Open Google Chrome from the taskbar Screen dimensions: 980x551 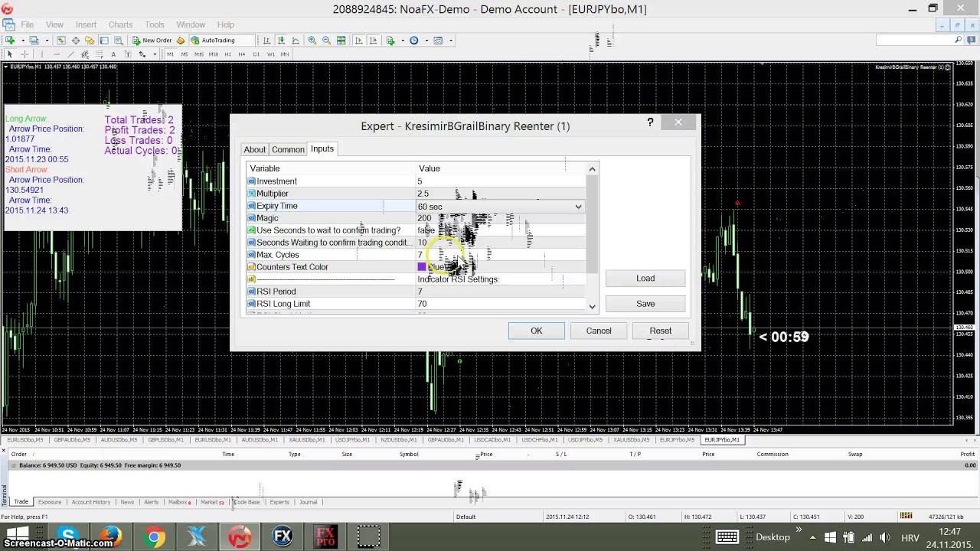pyautogui.click(x=154, y=536)
